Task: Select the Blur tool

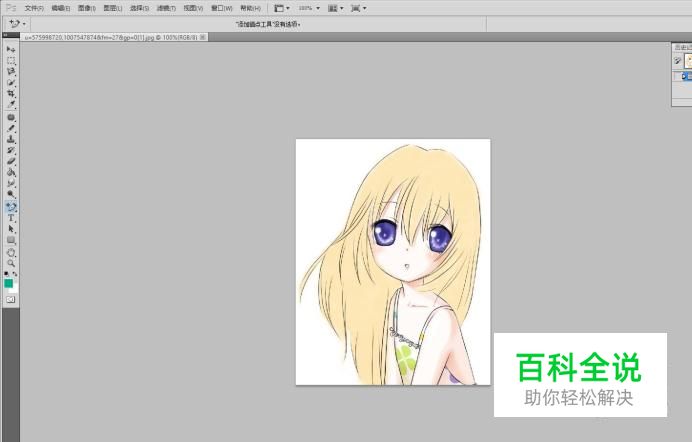Action: coord(11,184)
